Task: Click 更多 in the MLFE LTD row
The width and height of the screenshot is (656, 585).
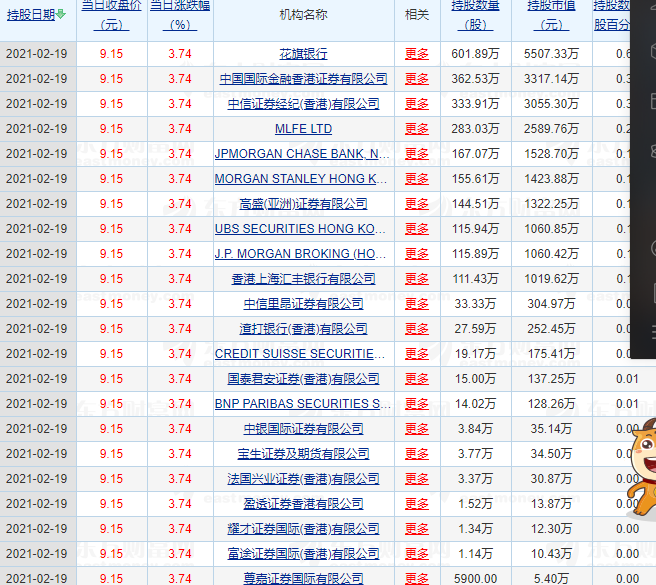Action: [x=417, y=129]
